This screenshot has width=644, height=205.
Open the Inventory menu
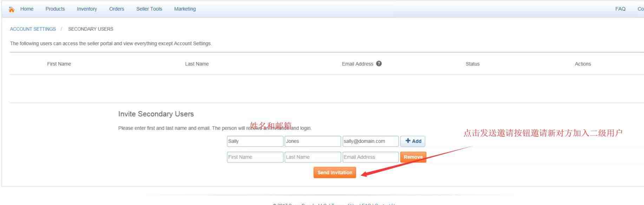tap(87, 9)
